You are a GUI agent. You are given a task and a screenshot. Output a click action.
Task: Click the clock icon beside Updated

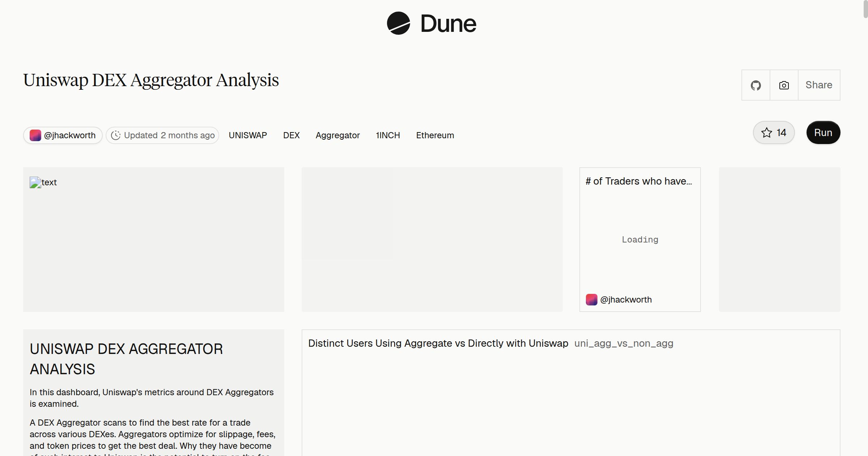115,135
